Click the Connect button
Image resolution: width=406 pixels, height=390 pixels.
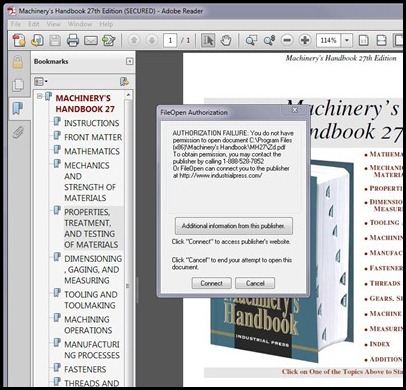coord(211,283)
